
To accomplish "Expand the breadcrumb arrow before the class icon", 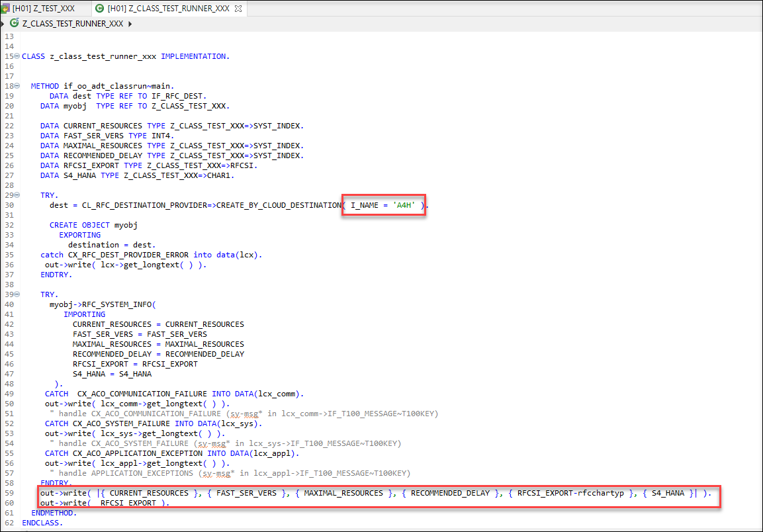I will [3, 23].
